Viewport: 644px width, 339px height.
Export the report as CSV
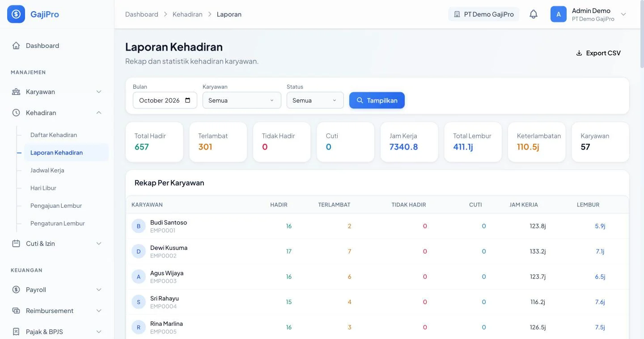598,53
